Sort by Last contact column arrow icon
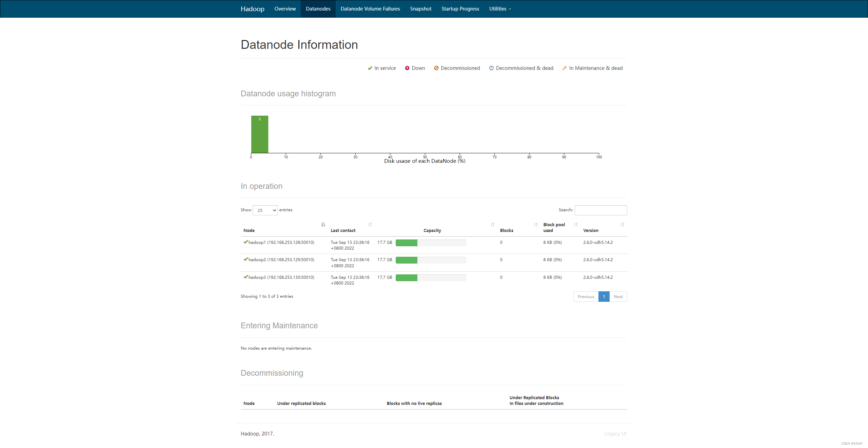 370,225
